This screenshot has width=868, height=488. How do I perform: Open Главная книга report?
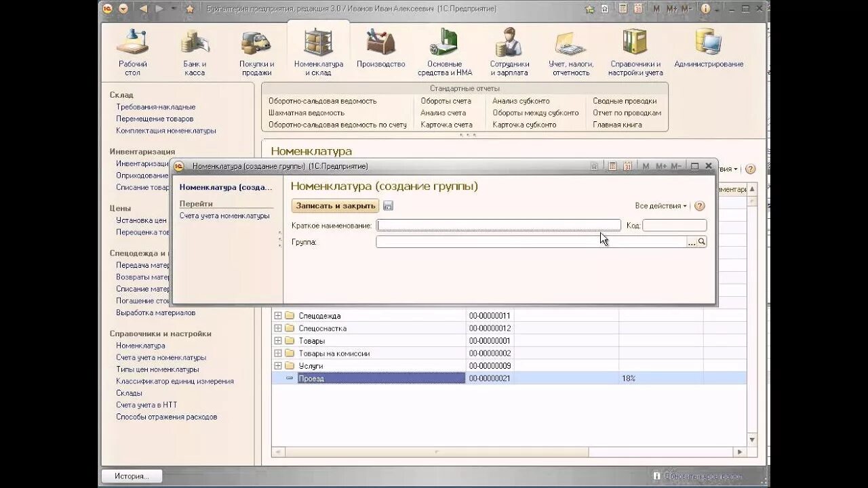point(617,125)
